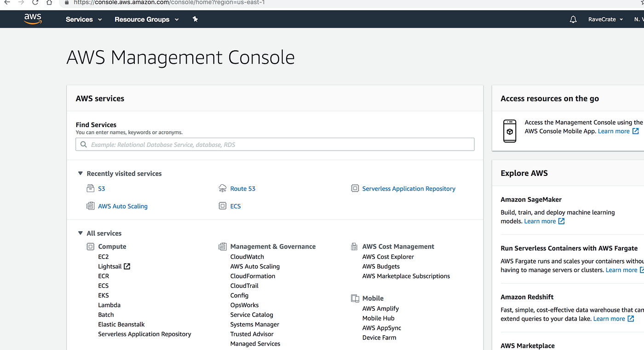Select the ECS icon under recently visited
The height and width of the screenshot is (350, 644).
222,206
